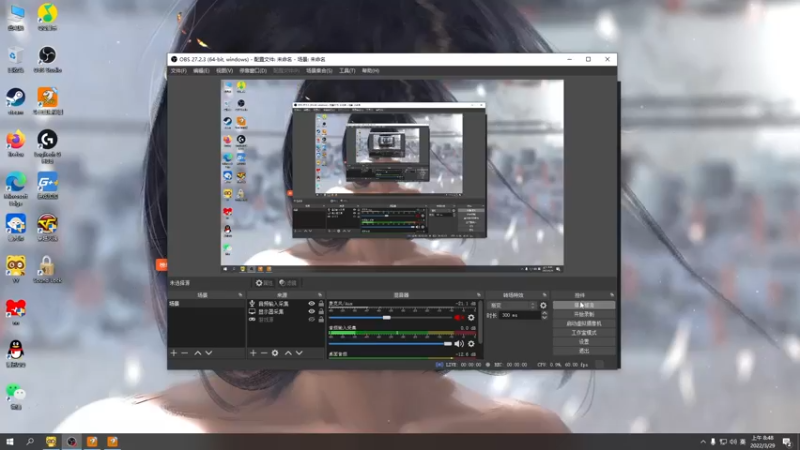Pop out the Sources dock via its header icon

pos(320,295)
